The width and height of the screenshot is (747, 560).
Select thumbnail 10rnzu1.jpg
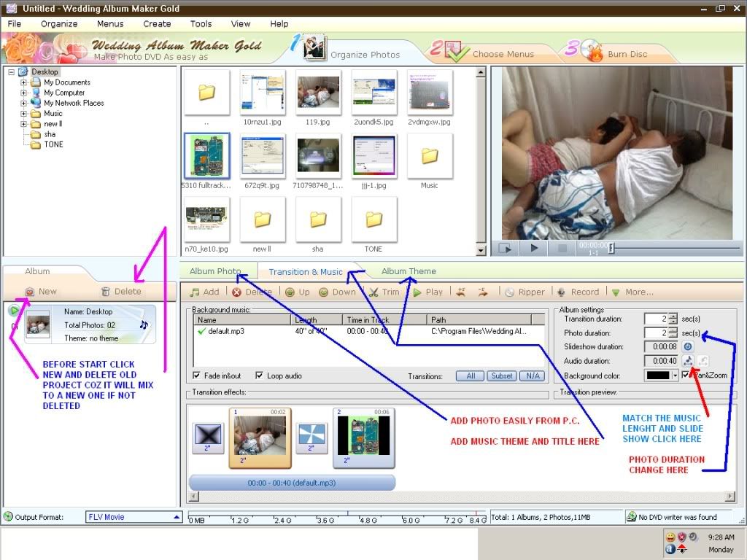pyautogui.click(x=263, y=93)
